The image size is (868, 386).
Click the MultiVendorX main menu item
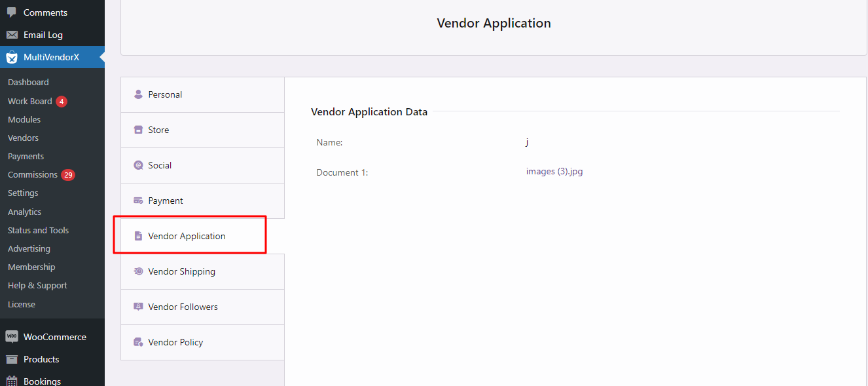point(52,57)
